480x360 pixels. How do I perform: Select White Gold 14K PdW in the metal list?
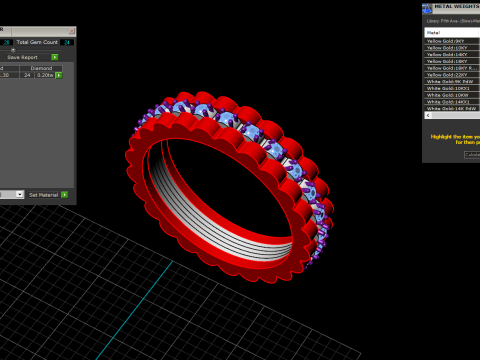pos(452,109)
